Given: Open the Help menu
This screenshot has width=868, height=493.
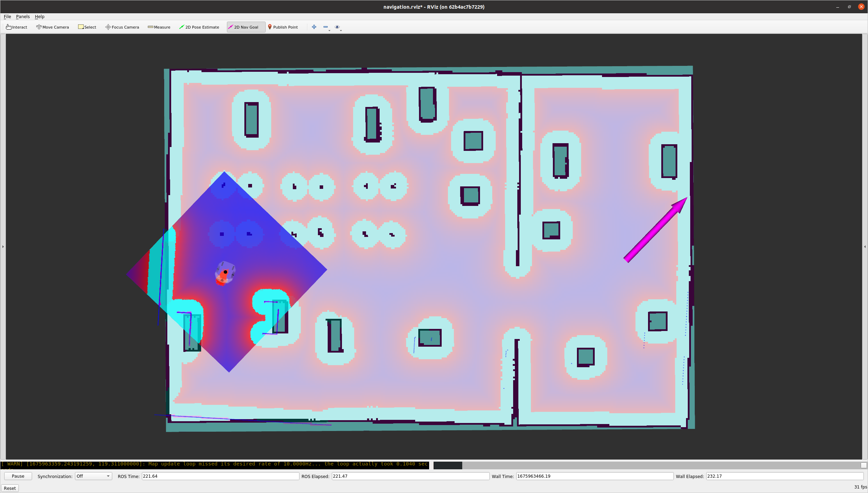Looking at the screenshot, I should 39,16.
